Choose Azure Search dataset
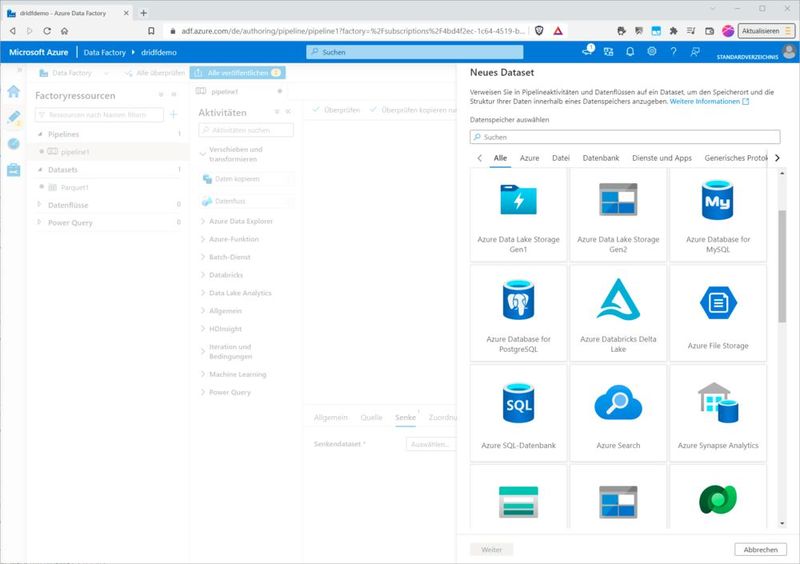The width and height of the screenshot is (800, 564). pos(618,413)
